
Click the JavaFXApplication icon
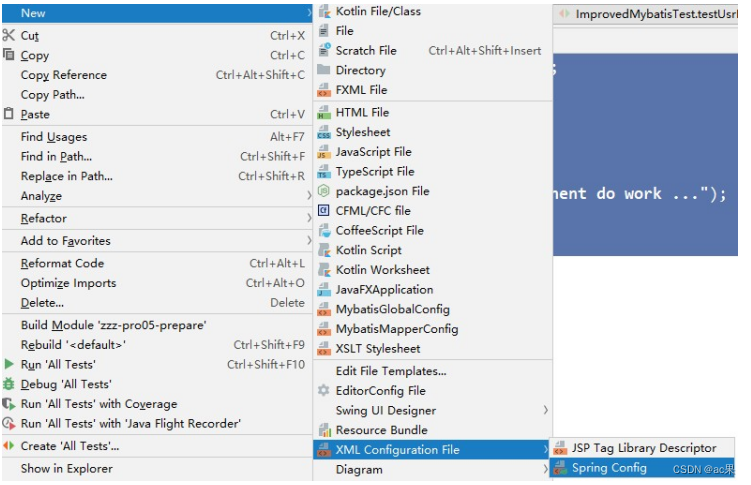coord(324,289)
